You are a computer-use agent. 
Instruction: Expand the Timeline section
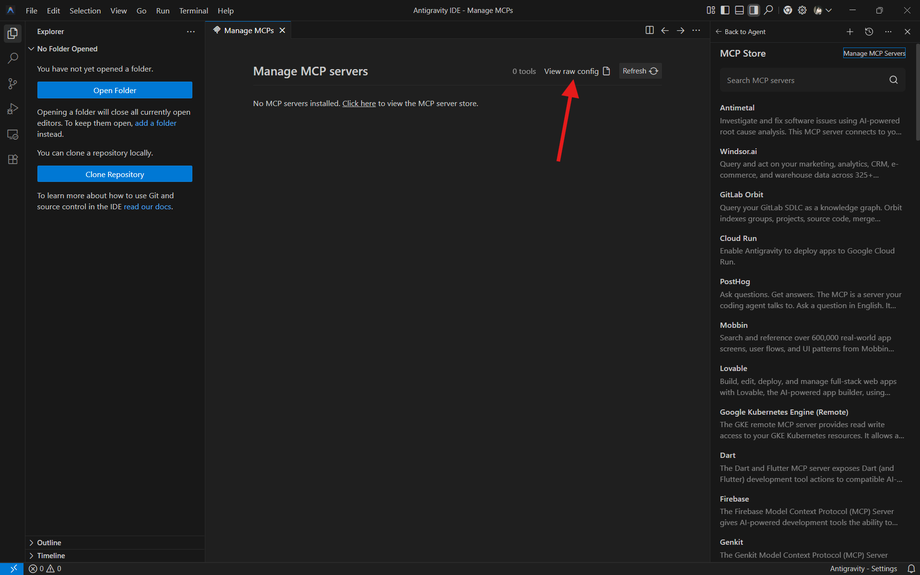115,556
